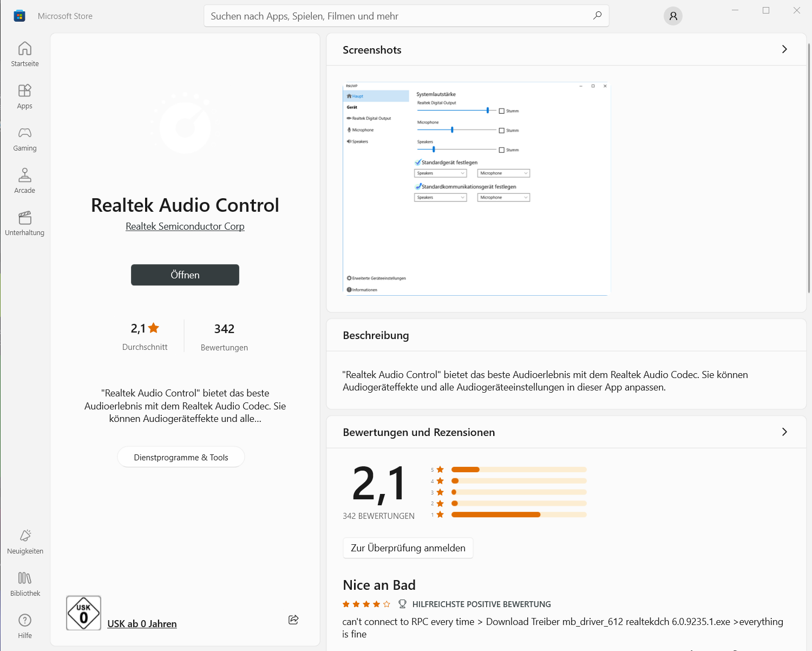812x651 pixels.
Task: Click the Dienstprogramme & Tools category button
Action: [181, 457]
